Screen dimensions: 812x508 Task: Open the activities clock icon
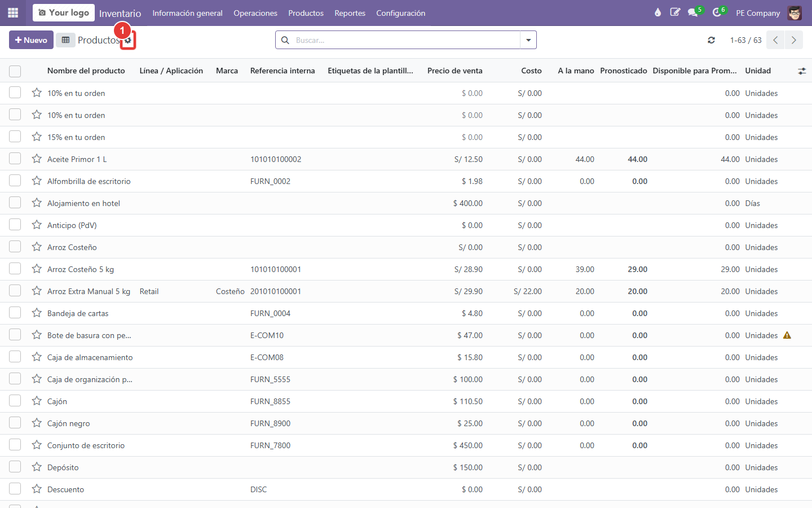pos(717,12)
